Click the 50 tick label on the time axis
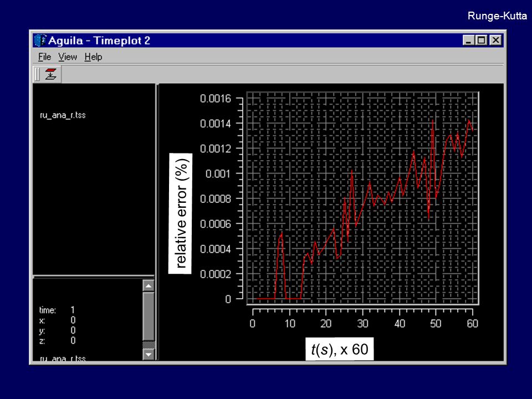This screenshot has height=399, width=532. (x=436, y=323)
